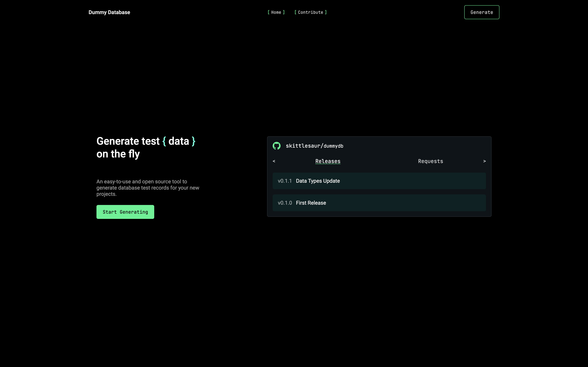Click the left arrow in the repository card

274,161
